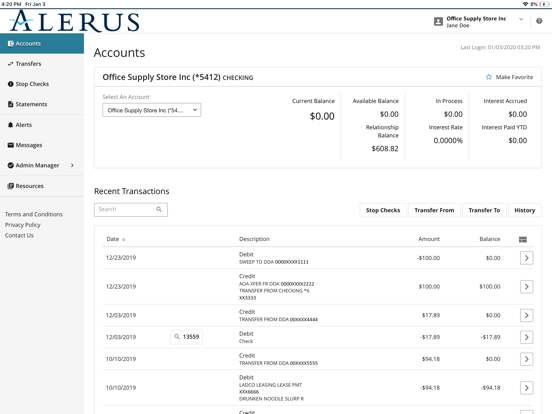The width and height of the screenshot is (552, 414).
Task: Click the Last Login timestamp
Action: (x=500, y=47)
